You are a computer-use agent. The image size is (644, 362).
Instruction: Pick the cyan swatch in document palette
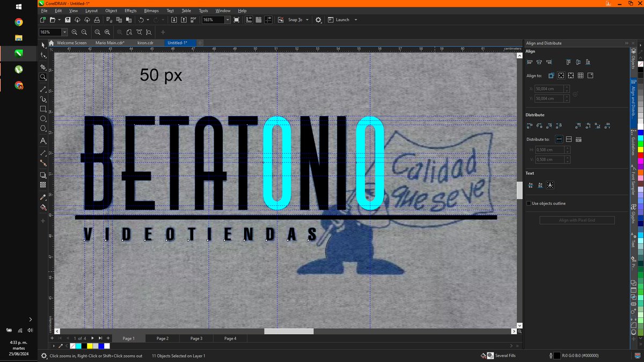click(x=79, y=346)
